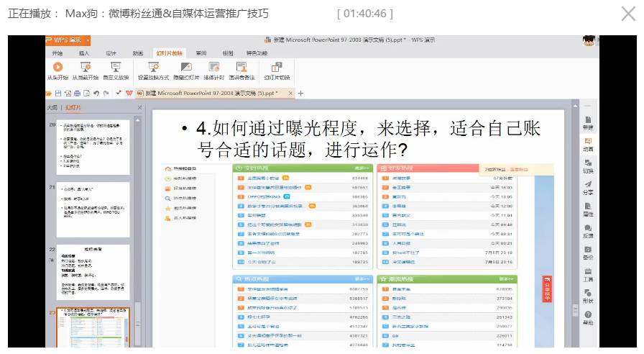Click the red 好友热搜 panel header
Image resolution: width=644 pixels, height=354 pixels.
(428, 168)
